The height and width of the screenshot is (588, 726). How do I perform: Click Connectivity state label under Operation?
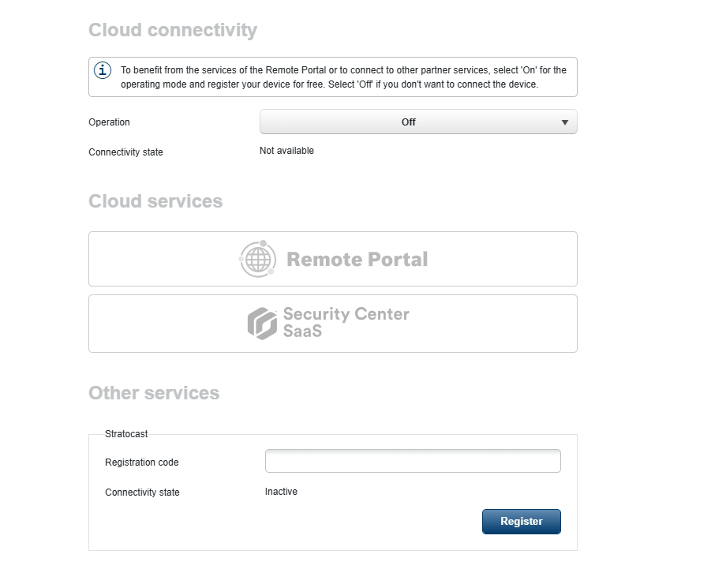click(125, 152)
